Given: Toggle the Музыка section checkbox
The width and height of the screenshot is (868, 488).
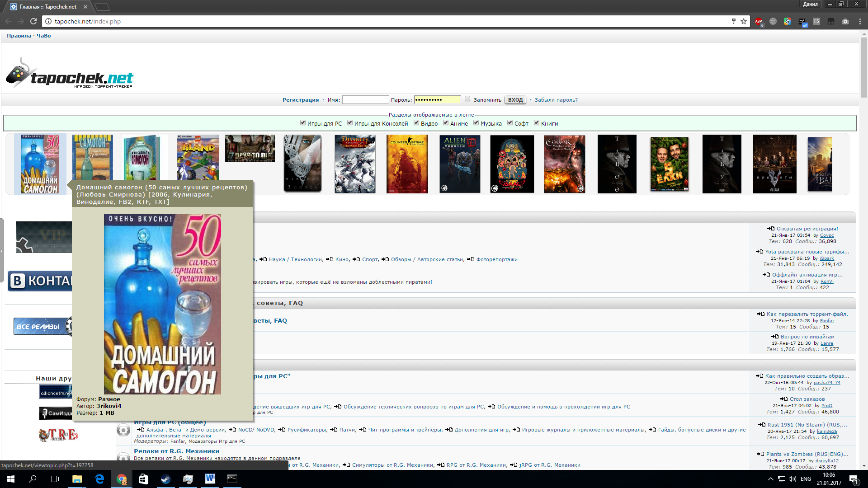Looking at the screenshot, I should point(476,122).
